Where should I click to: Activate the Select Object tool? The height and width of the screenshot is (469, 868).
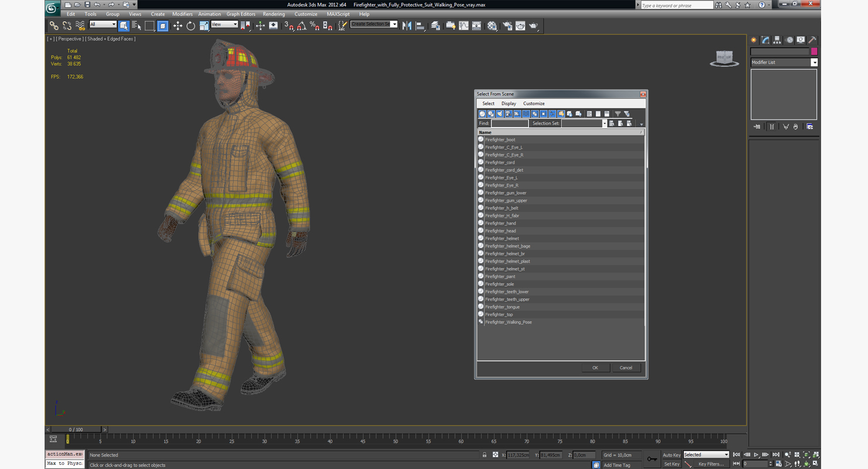click(124, 26)
